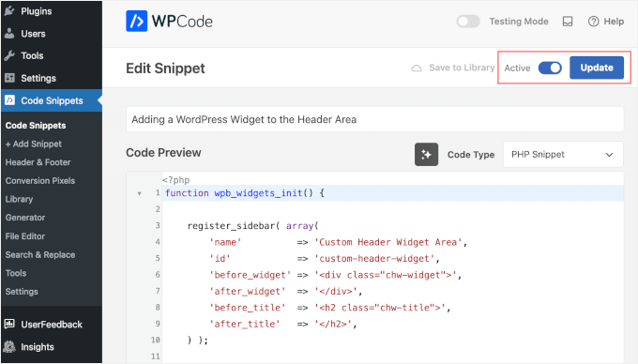This screenshot has width=638, height=364.
Task: Click the snippet title input field
Action: (x=374, y=119)
